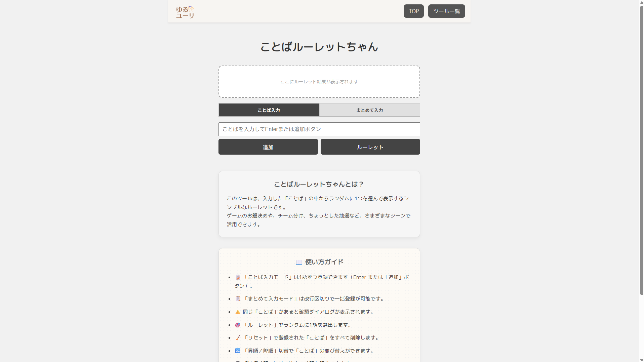This screenshot has width=644, height=362.
Task: Click the yellow warning triangle icon
Action: (238, 312)
